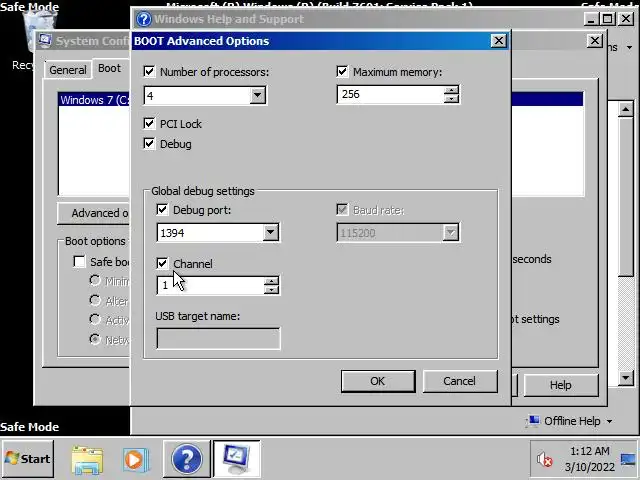Increment the Channel value spinner
640x480 pixels.
click(x=271, y=281)
